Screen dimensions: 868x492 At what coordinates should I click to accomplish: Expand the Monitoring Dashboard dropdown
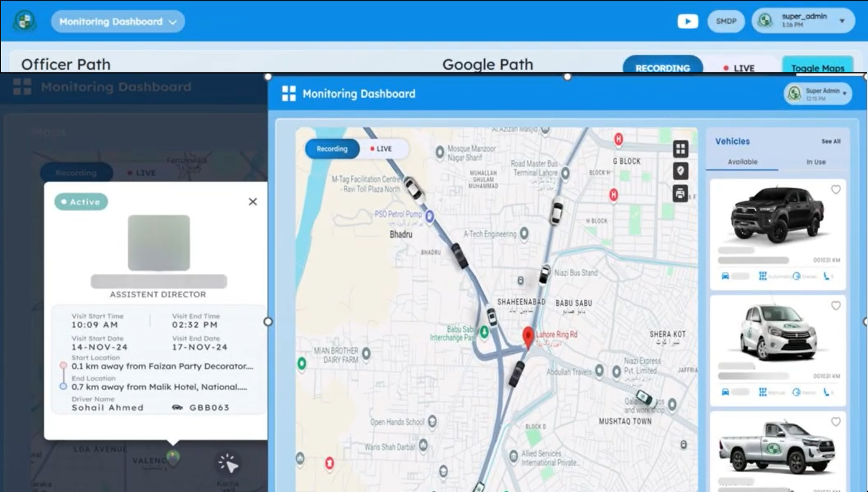pyautogui.click(x=118, y=21)
